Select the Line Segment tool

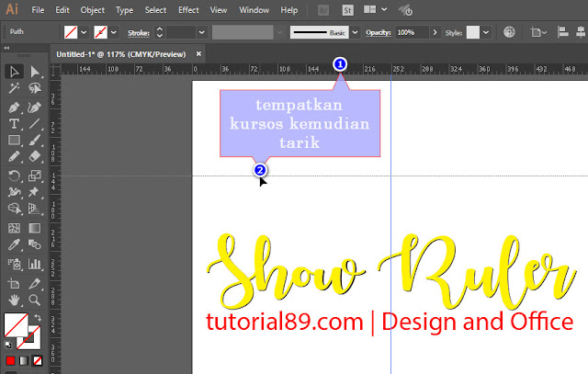pyautogui.click(x=35, y=124)
